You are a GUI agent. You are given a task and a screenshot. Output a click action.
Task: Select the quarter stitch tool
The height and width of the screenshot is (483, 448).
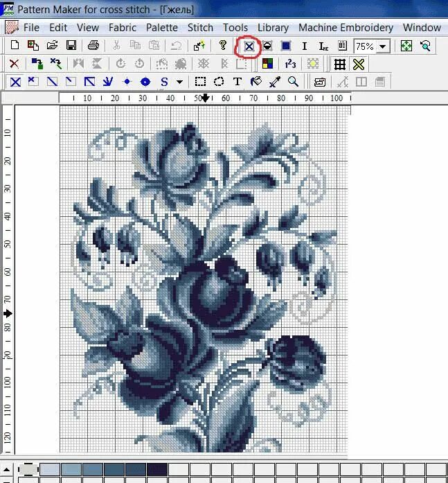click(x=33, y=82)
